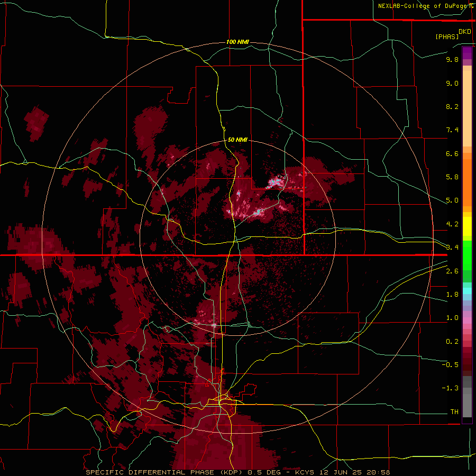Click the 5.8 value on the color scale
The image size is (476, 476).
(x=452, y=177)
